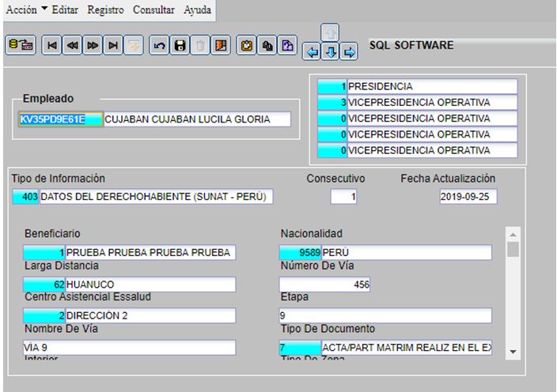557x392 pixels.
Task: Open the Editar menu
Action: tap(66, 8)
